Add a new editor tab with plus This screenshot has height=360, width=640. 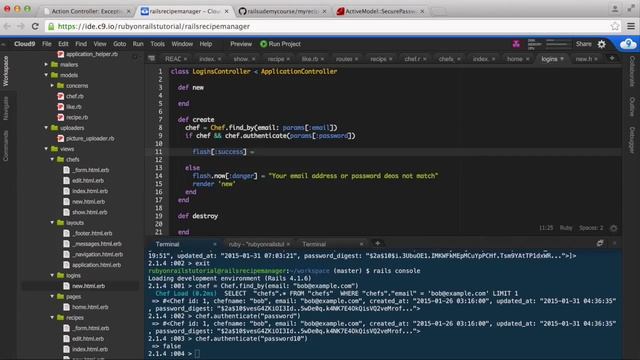[612, 58]
